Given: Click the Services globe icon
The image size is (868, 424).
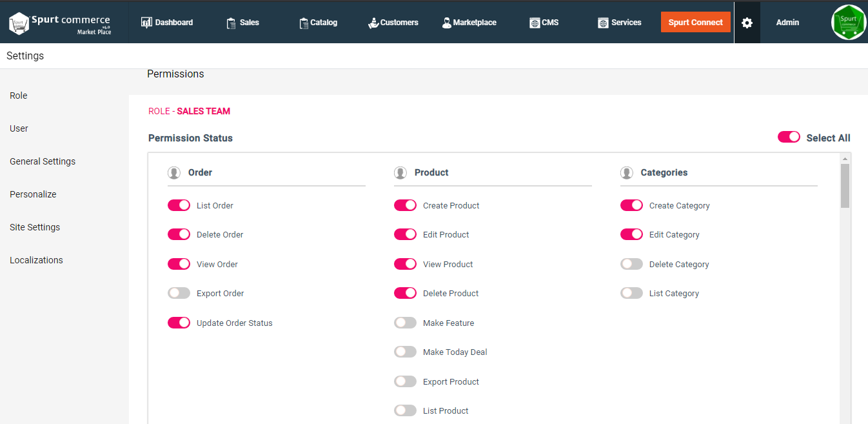Looking at the screenshot, I should coord(603,23).
